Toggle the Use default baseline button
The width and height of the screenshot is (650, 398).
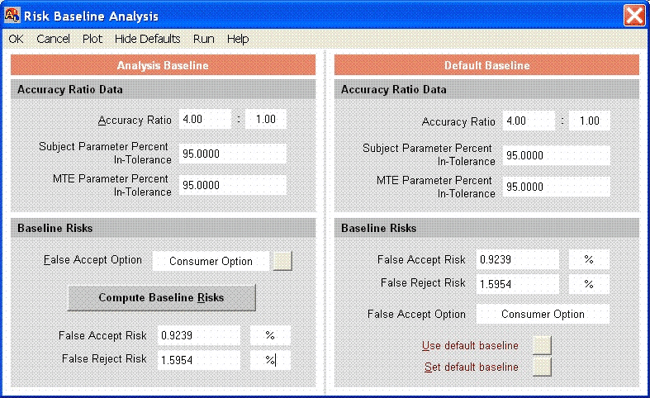point(542,345)
